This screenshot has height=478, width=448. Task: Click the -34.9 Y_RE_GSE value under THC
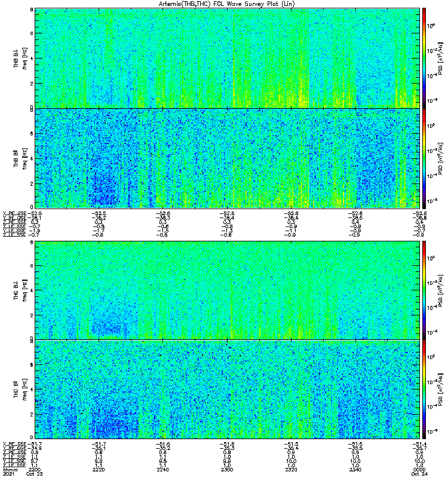(34, 449)
